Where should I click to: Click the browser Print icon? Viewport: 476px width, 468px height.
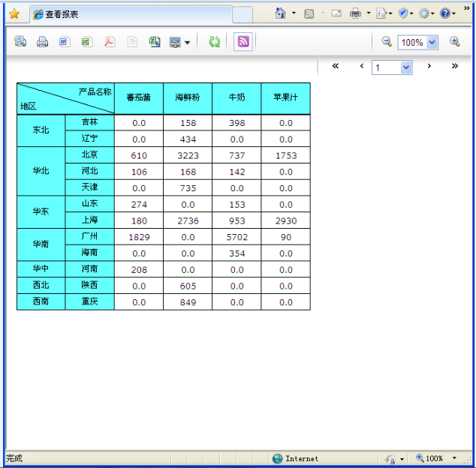tap(355, 13)
